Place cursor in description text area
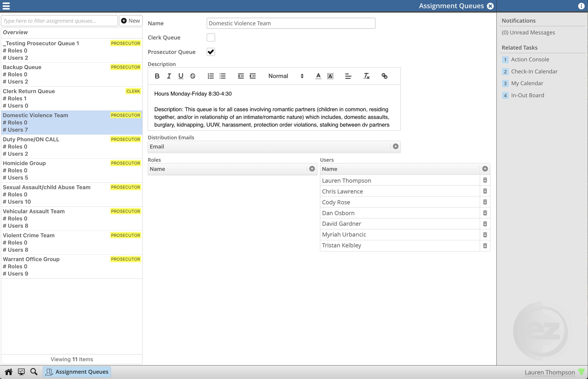Screen dimensions: 588x379 pyautogui.click(x=274, y=108)
